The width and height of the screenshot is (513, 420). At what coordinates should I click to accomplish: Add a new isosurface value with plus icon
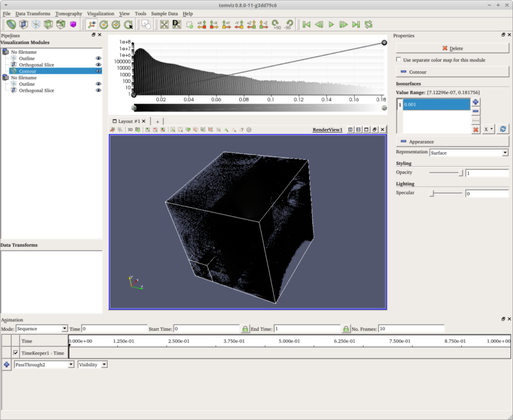tap(475, 102)
